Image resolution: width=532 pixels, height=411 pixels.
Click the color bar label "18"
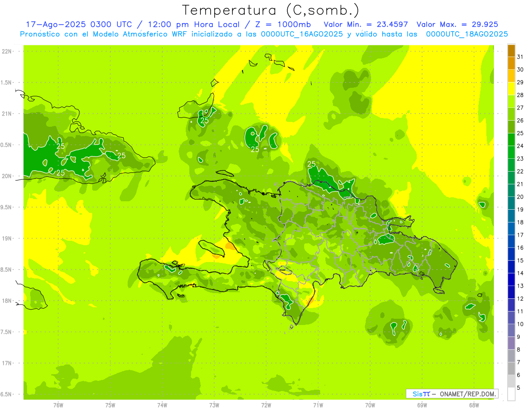coord(520,222)
